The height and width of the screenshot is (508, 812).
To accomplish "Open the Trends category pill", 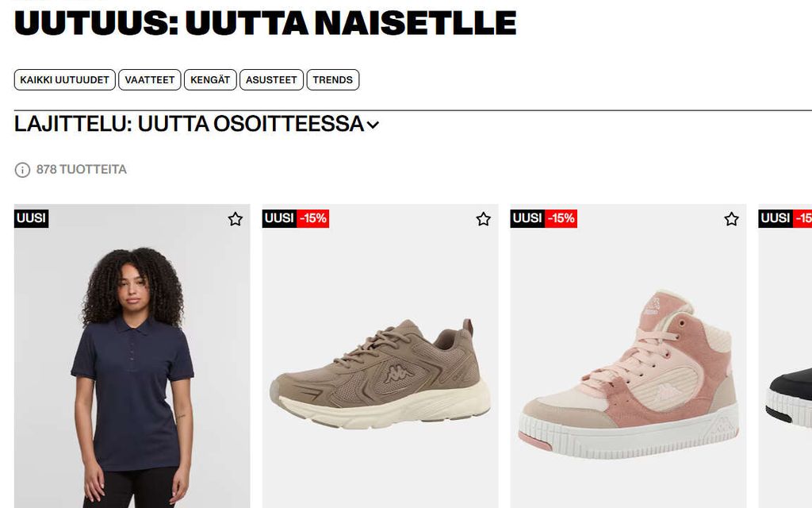I will [332, 80].
